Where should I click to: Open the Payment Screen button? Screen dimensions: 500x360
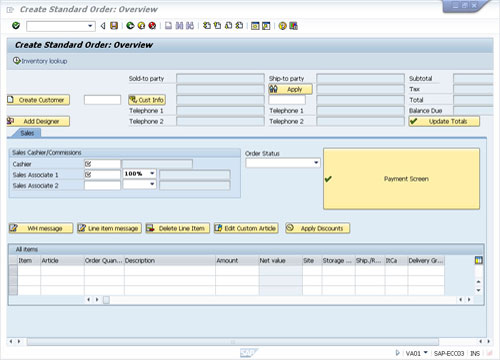(401, 179)
